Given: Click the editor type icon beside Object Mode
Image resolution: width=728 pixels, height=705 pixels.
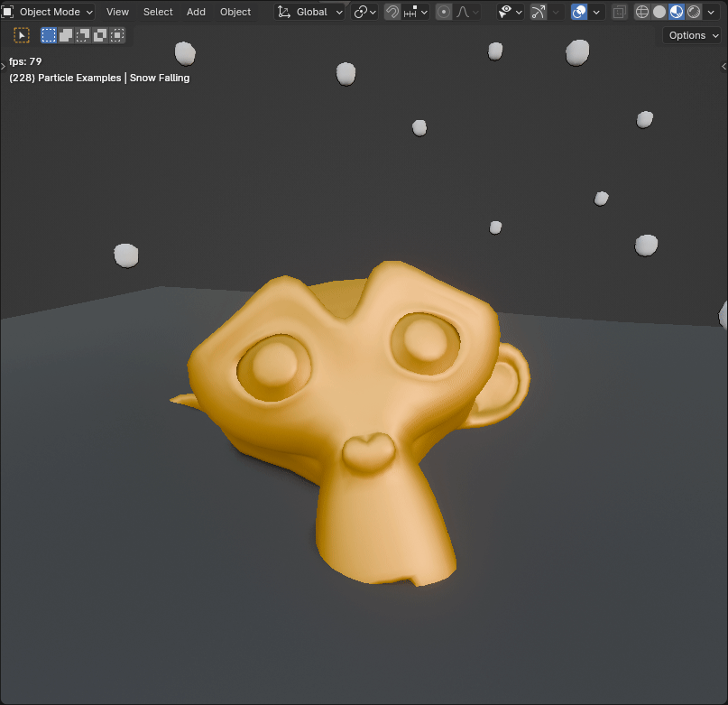Looking at the screenshot, I should pos(7,12).
